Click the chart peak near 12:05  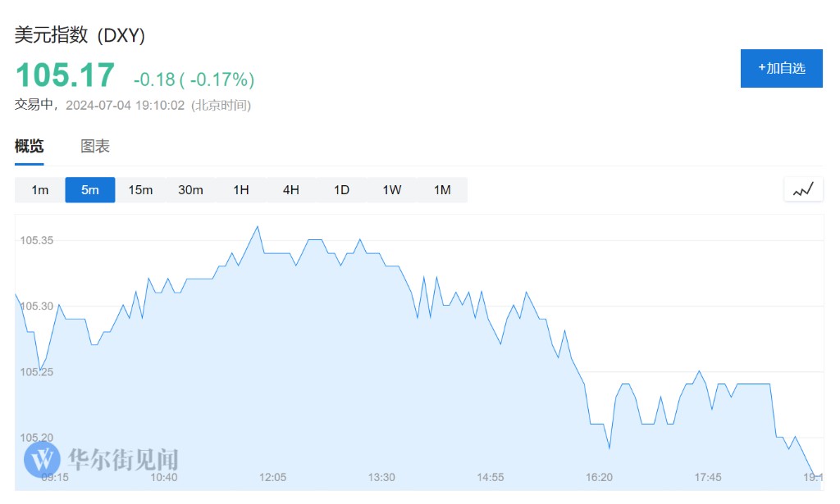coord(258,226)
